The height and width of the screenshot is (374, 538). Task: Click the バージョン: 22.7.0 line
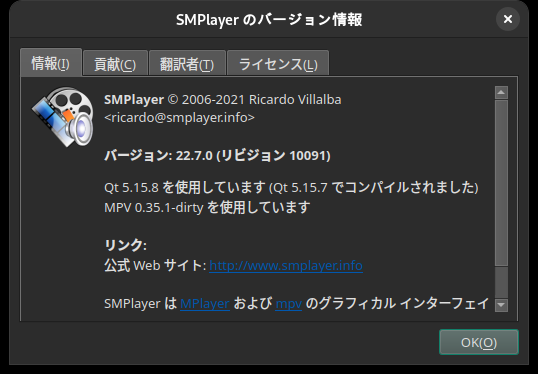(x=217, y=155)
